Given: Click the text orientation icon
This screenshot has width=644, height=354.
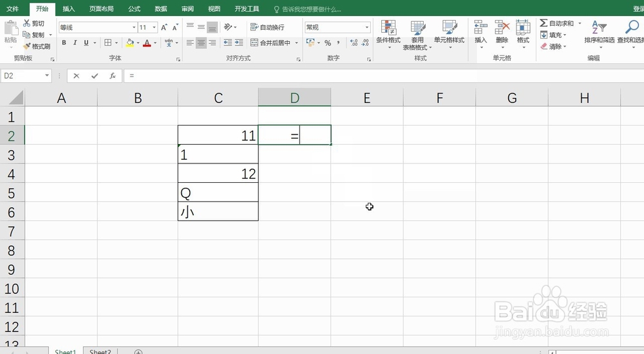Looking at the screenshot, I should (x=228, y=27).
